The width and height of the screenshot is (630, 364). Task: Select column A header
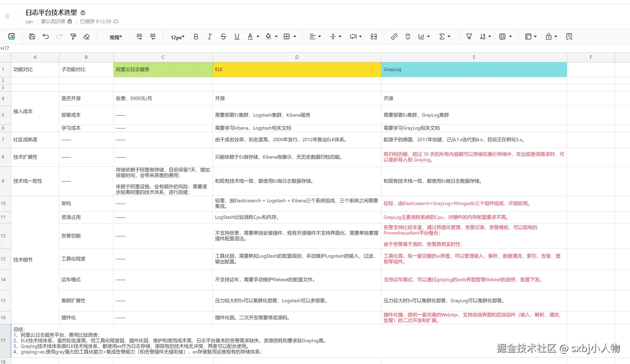tap(35, 57)
